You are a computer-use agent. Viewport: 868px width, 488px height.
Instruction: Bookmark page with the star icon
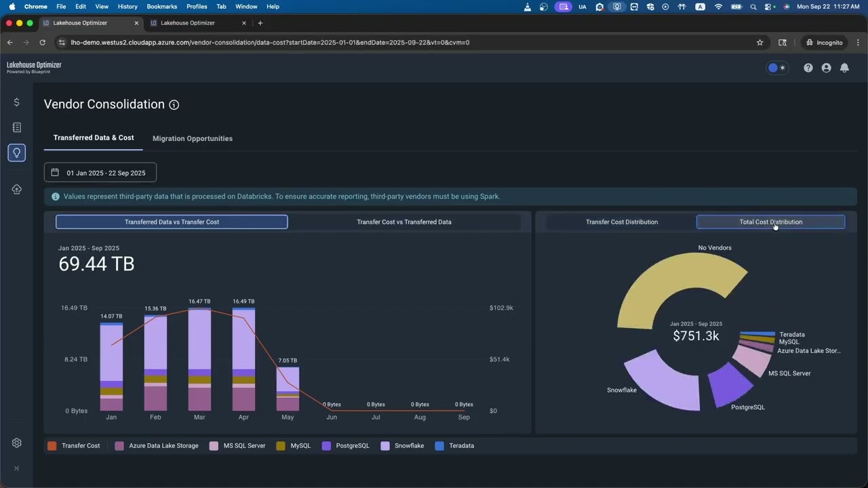click(x=760, y=42)
